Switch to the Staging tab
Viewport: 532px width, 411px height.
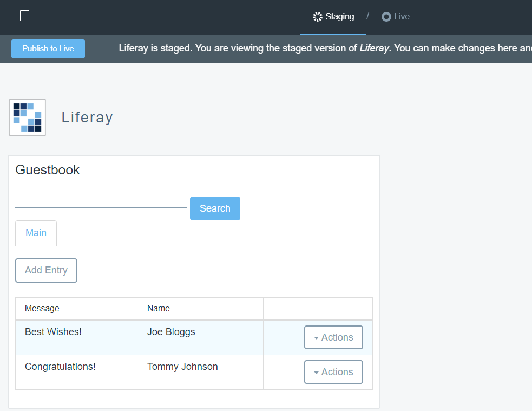point(333,17)
